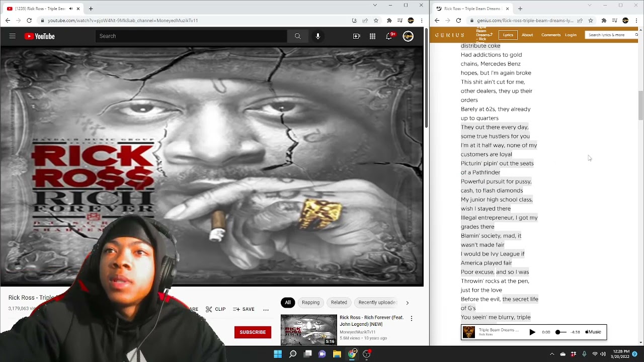The height and width of the screenshot is (362, 644).
Task: Subscribe to the MoneyedMuzikTv11 channel
Action: pyautogui.click(x=253, y=332)
